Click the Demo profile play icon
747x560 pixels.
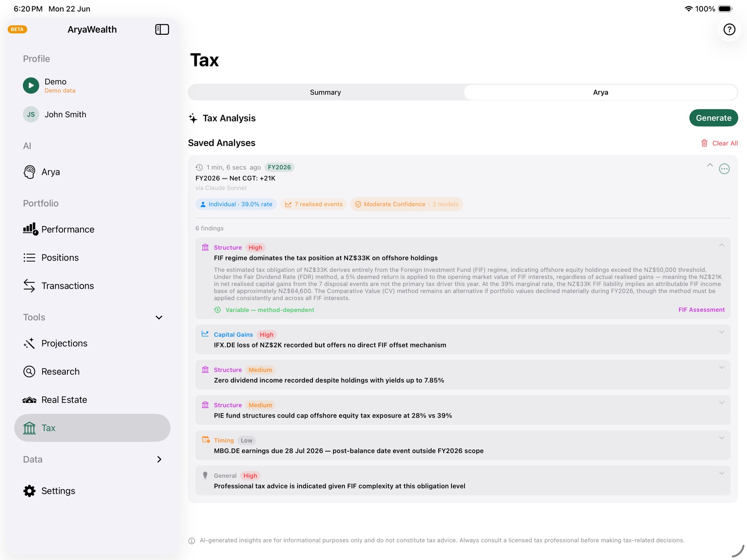pyautogui.click(x=31, y=85)
